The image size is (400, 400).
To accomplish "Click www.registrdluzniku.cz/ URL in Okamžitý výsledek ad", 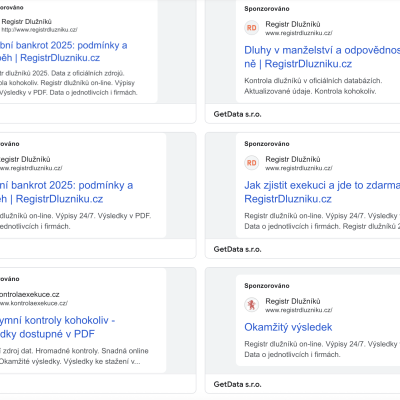I will click(299, 310).
